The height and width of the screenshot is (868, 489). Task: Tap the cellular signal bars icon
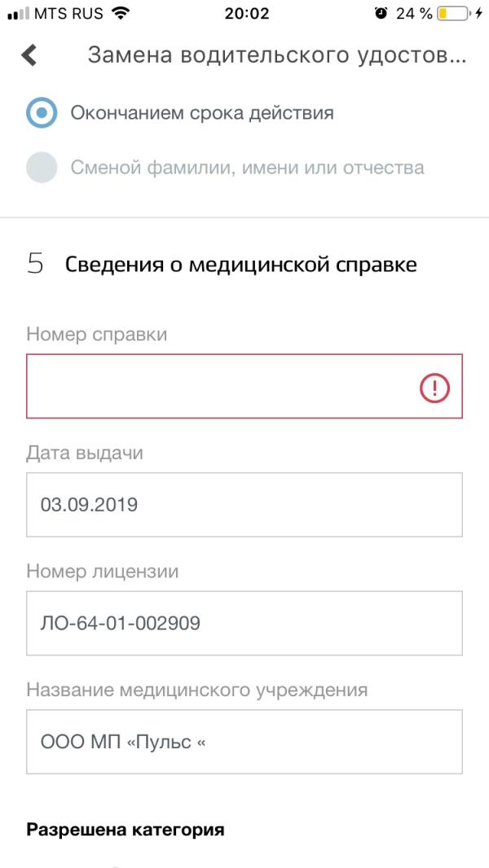[x=18, y=14]
